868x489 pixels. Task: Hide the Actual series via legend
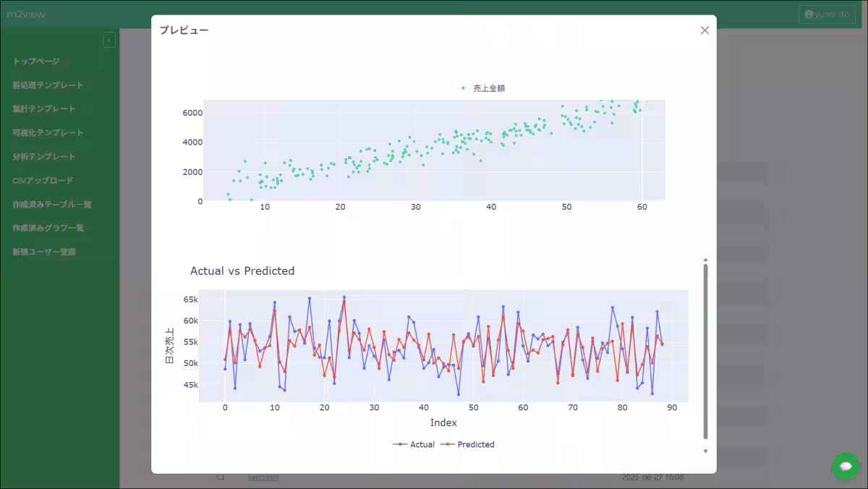pyautogui.click(x=414, y=444)
